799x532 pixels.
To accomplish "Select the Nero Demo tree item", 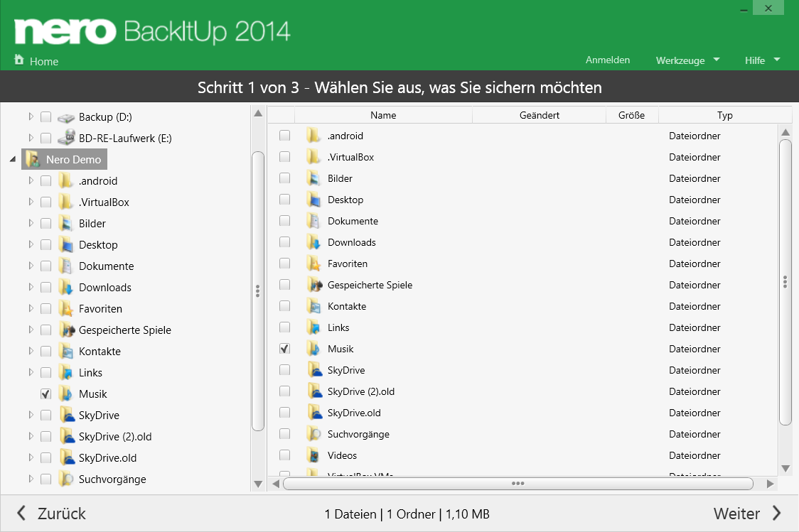I will coord(64,159).
